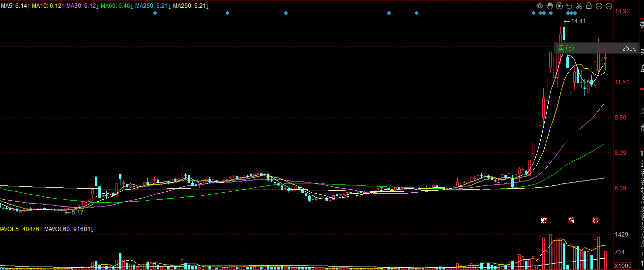Click the leftmost blue diamond event marker

(155, 13)
